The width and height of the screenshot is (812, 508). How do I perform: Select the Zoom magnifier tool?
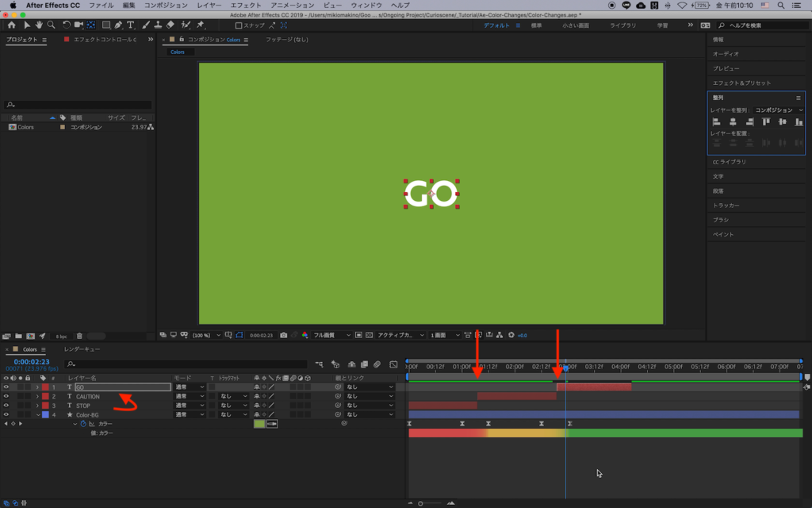tap(52, 25)
